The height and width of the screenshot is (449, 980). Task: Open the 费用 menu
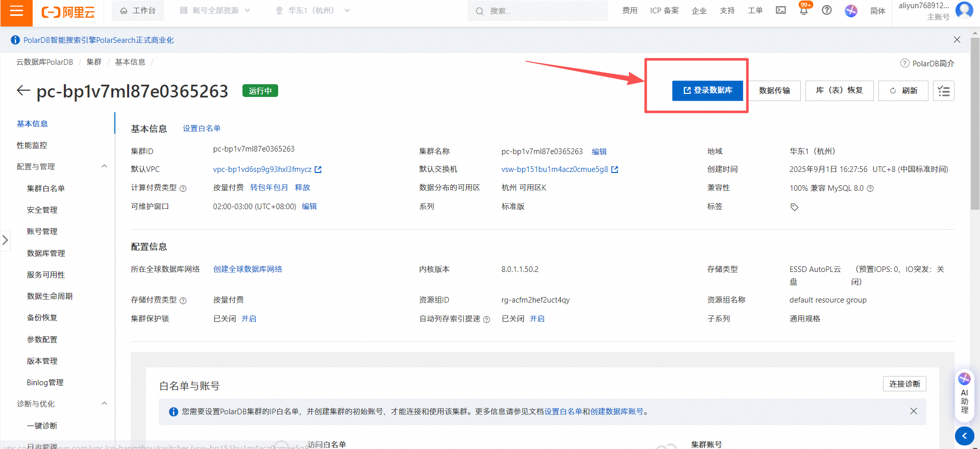click(630, 11)
